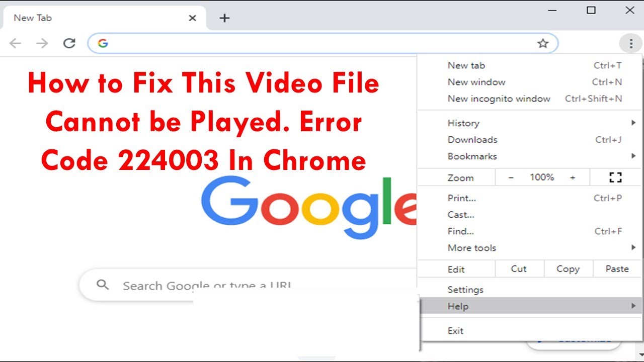Open the Chrome three-dot menu button
Viewport: 644px width, 362px height.
pos(630,43)
